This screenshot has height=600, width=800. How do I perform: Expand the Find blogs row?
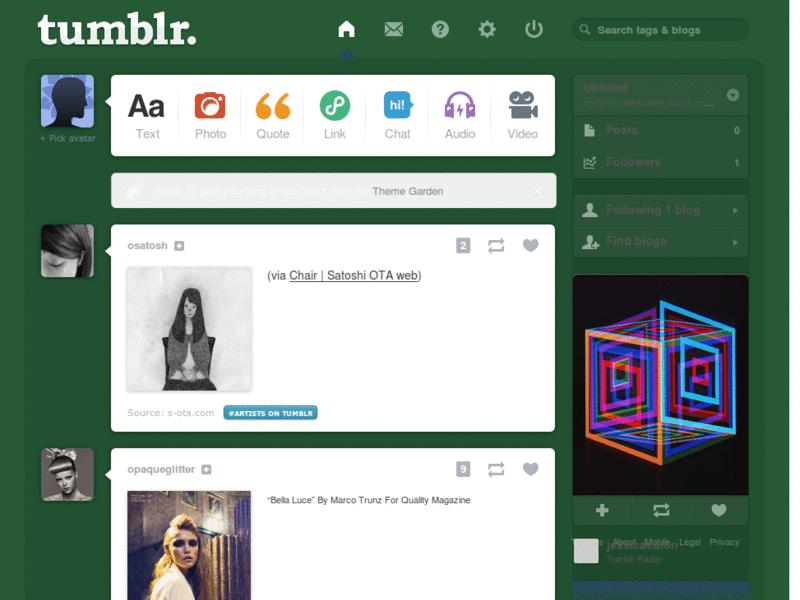[x=661, y=242]
